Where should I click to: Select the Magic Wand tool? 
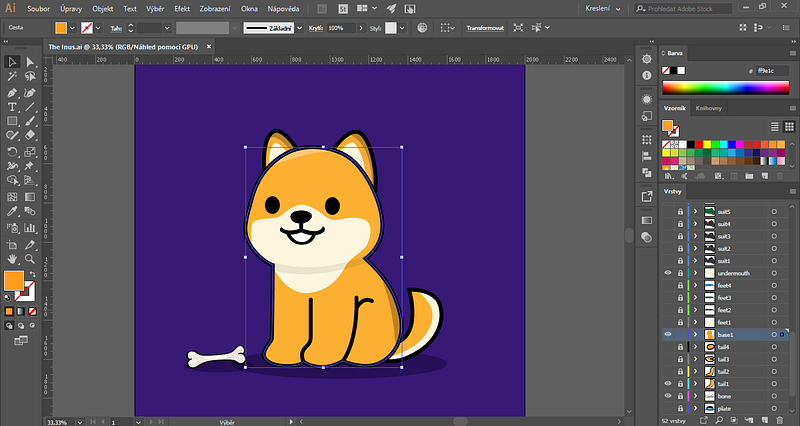click(x=12, y=77)
